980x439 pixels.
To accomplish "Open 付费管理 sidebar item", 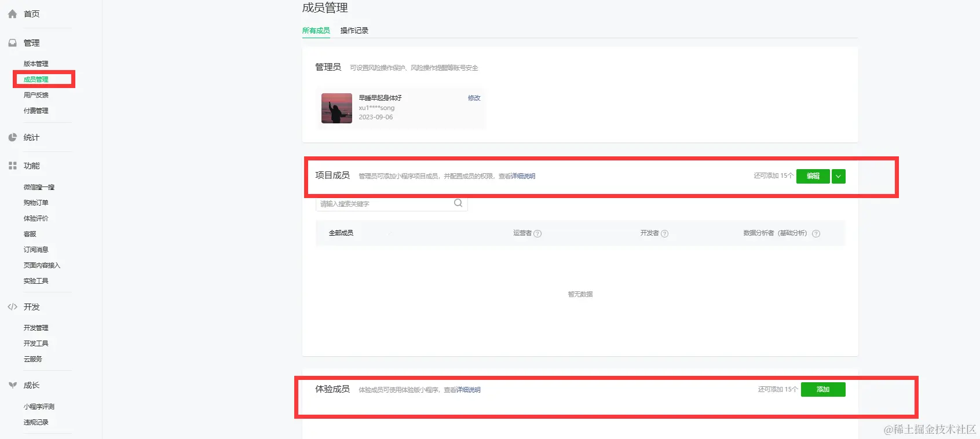I will click(x=36, y=111).
